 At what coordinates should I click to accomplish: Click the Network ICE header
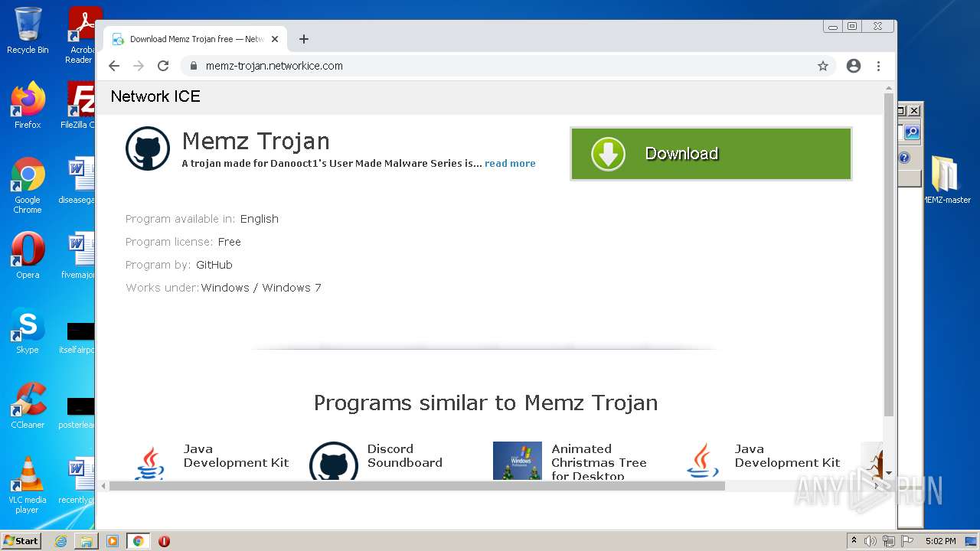coord(155,96)
